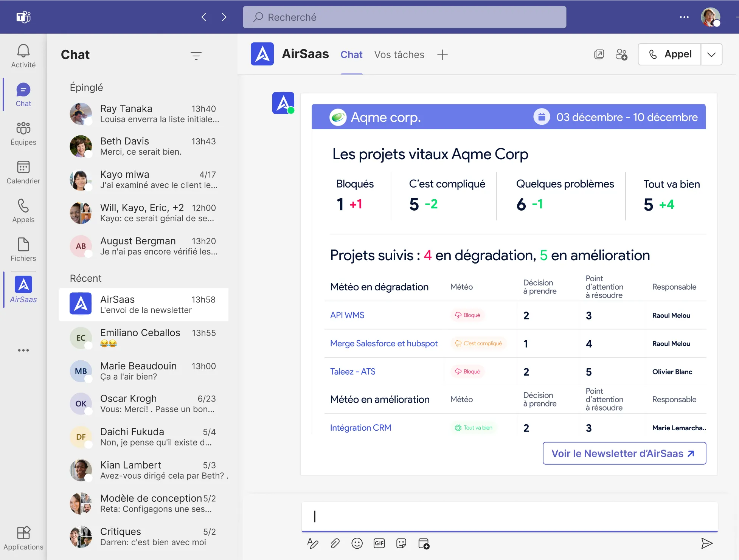
Task: Open chat with Kayo miwa
Action: [x=144, y=180]
